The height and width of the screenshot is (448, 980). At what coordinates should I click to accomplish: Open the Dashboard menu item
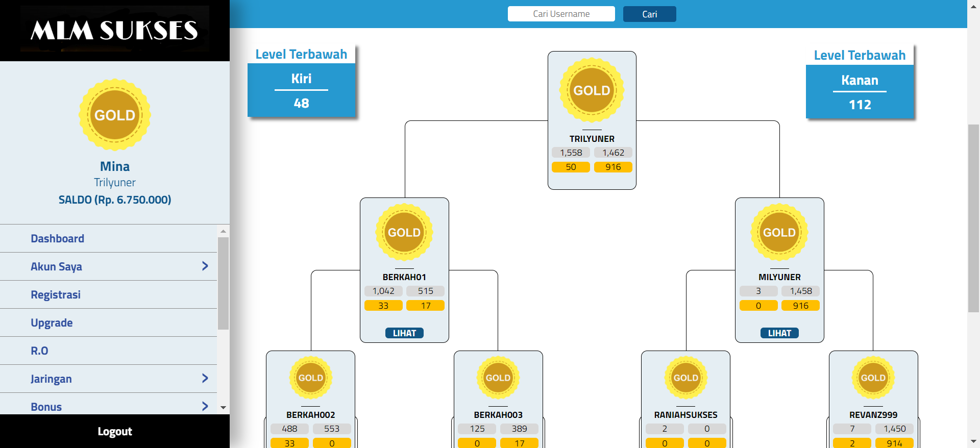(57, 239)
